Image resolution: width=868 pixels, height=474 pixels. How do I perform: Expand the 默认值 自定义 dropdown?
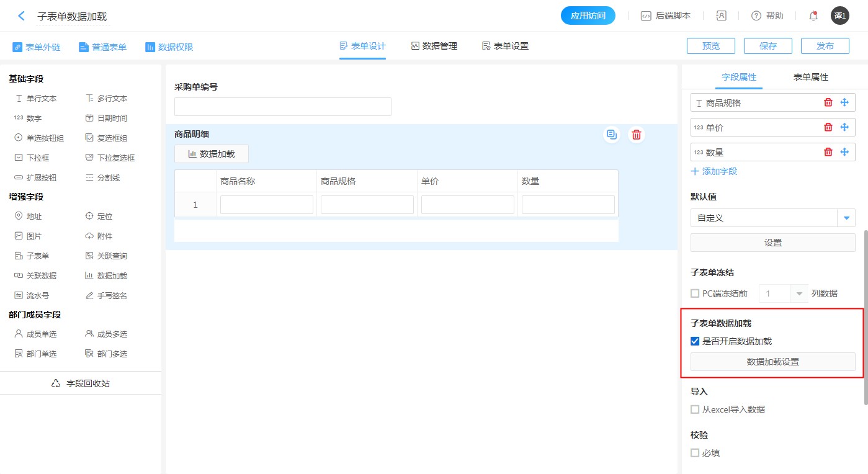tap(846, 218)
